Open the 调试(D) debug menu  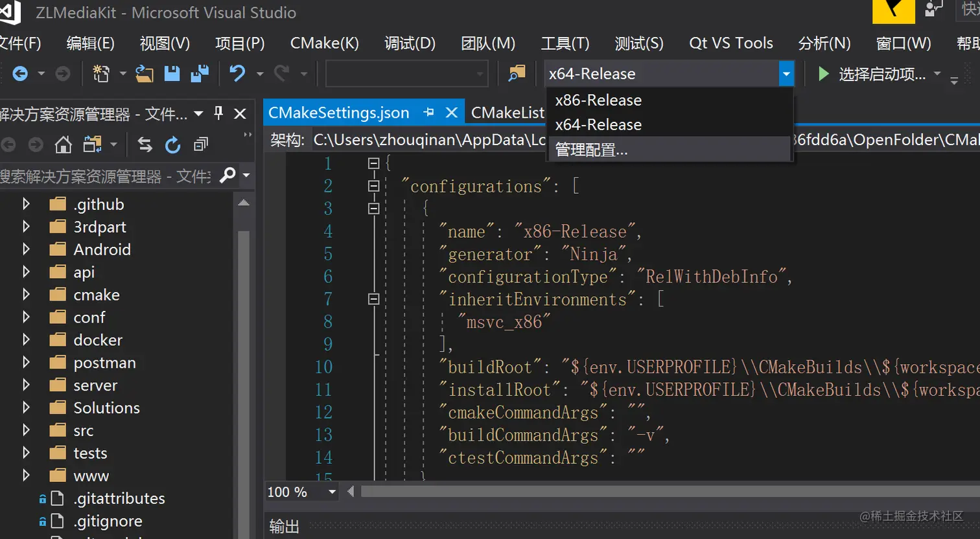click(x=410, y=43)
